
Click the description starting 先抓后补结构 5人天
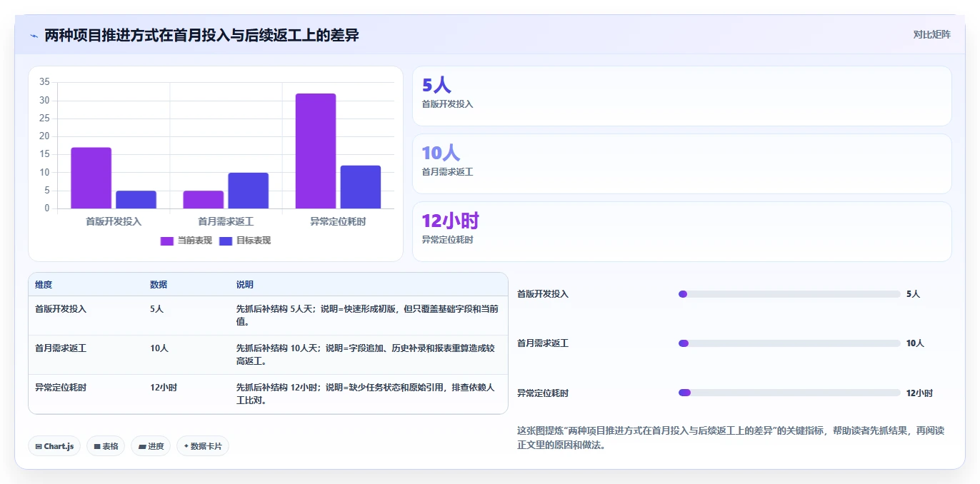click(x=367, y=316)
